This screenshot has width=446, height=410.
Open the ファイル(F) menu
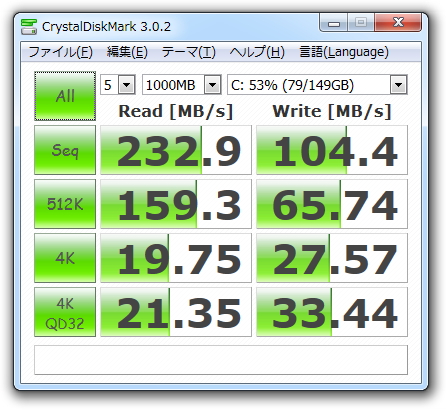[60, 52]
